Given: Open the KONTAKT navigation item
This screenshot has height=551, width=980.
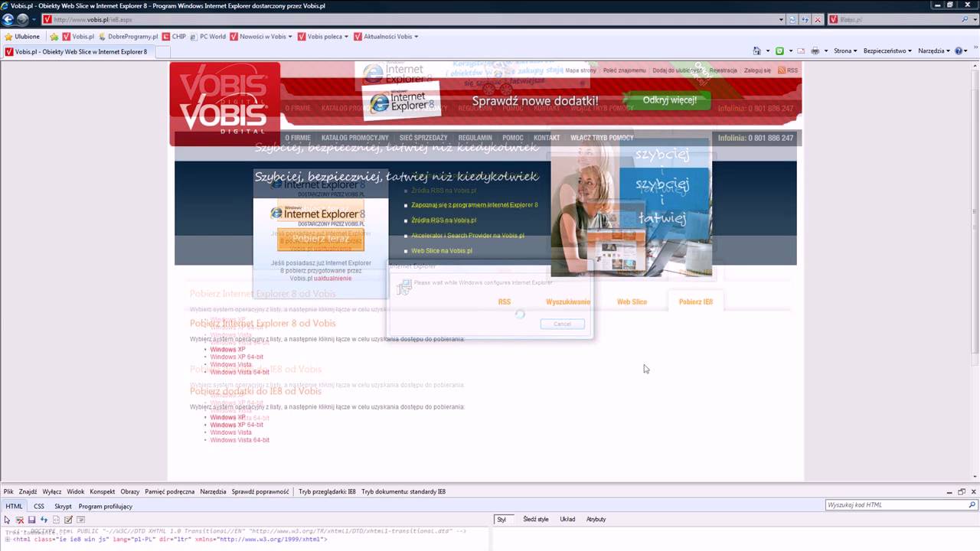Looking at the screenshot, I should tap(547, 138).
